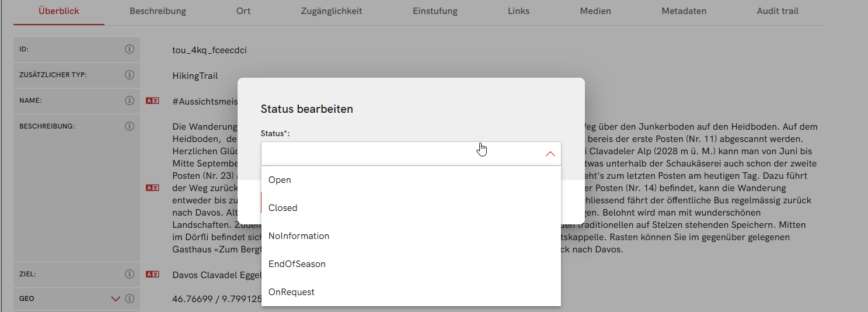868x312 pixels.
Task: Choose the Closed status option
Action: point(283,208)
